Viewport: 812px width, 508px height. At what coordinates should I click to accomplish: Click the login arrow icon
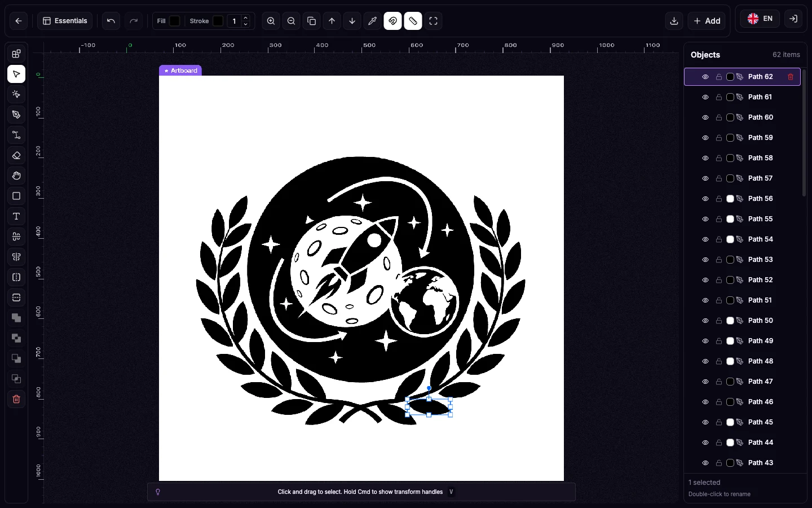point(793,19)
